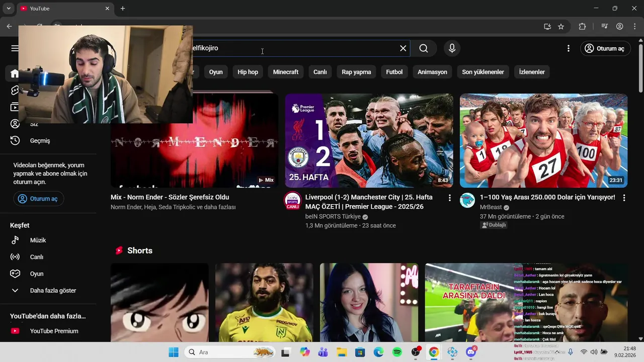Clear the search box with the X icon
Image resolution: width=644 pixels, height=362 pixels.
(x=403, y=48)
